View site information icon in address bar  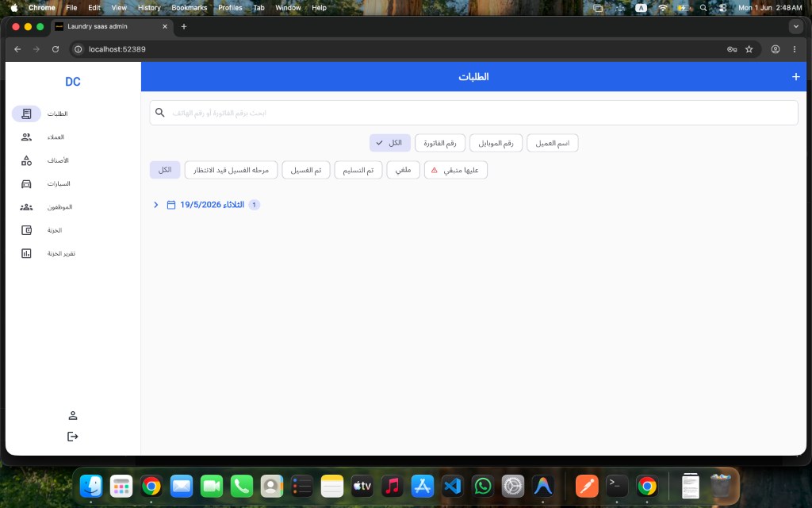pos(79,49)
